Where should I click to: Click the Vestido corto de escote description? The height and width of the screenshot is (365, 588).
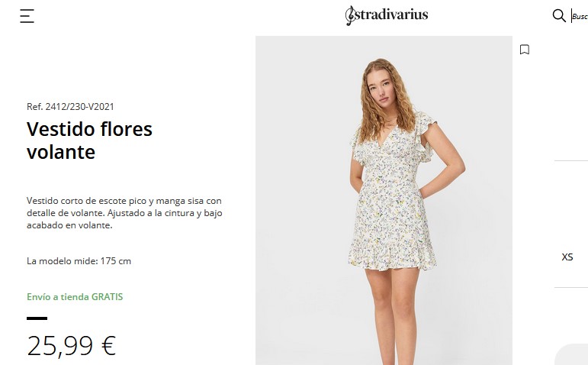pyautogui.click(x=124, y=213)
